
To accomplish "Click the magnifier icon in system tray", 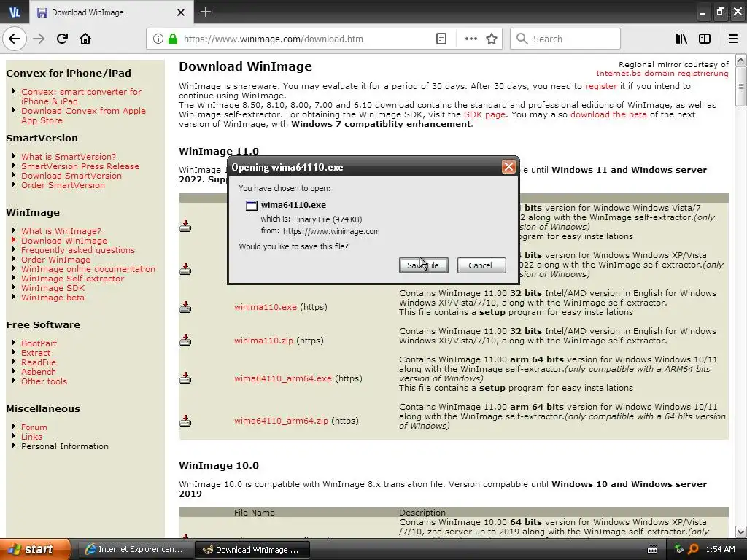I will click(x=693, y=549).
